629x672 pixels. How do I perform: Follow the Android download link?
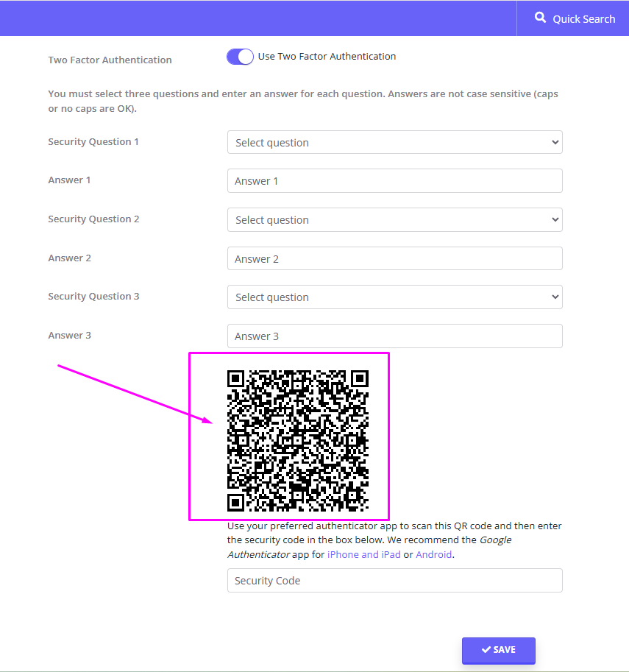click(433, 554)
